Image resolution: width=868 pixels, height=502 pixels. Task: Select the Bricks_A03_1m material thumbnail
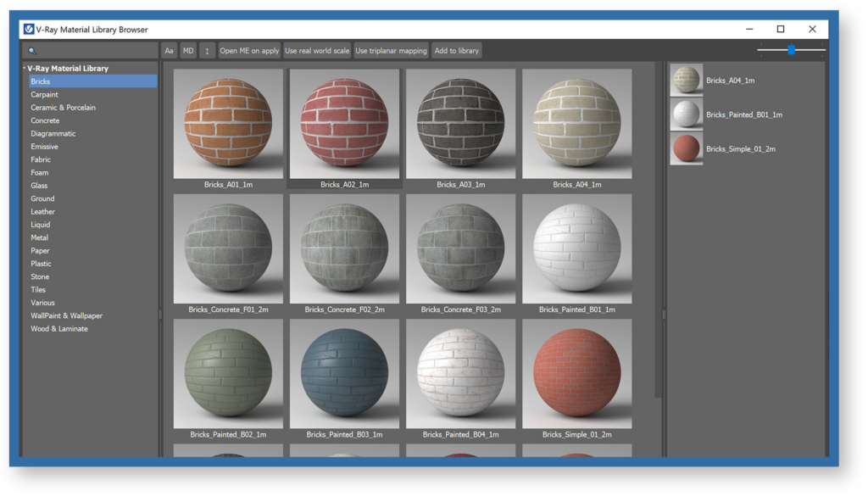click(460, 124)
